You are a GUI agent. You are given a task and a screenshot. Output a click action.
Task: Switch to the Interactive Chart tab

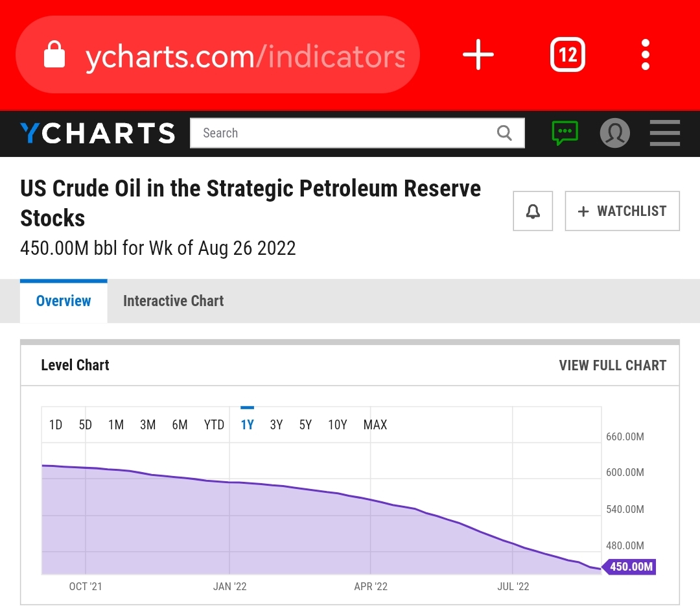pyautogui.click(x=173, y=301)
